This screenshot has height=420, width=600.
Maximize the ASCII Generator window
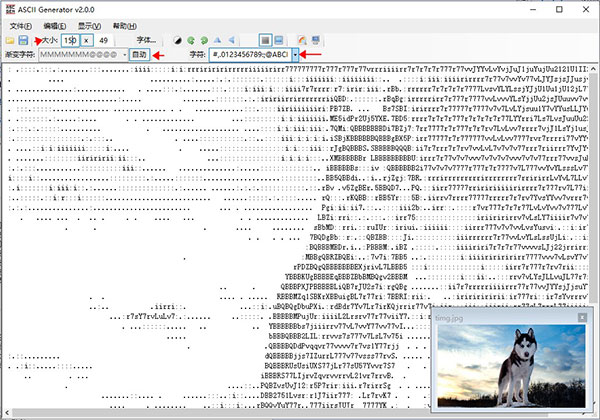[559, 9]
